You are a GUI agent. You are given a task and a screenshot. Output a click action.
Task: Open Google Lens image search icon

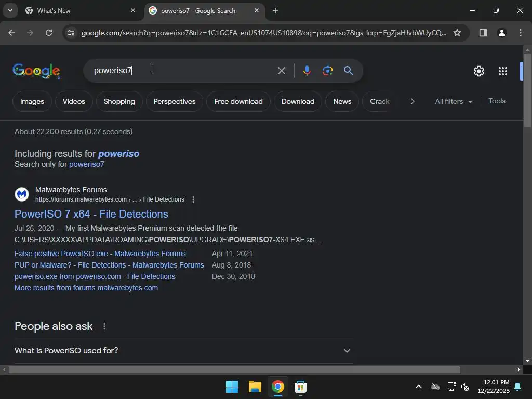point(327,71)
